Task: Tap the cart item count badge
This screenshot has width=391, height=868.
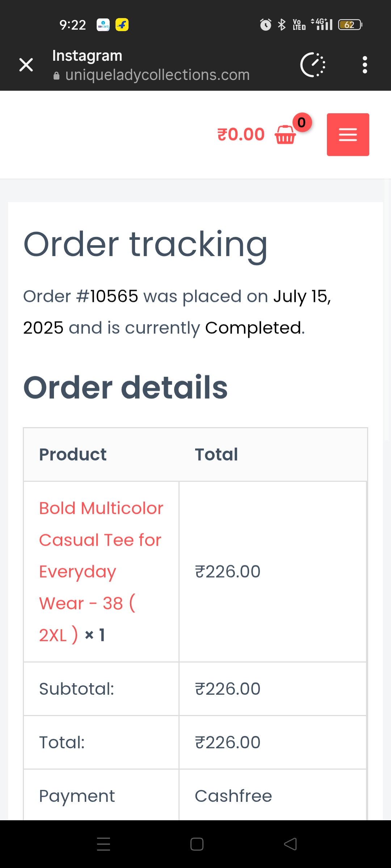Action: coord(302,123)
